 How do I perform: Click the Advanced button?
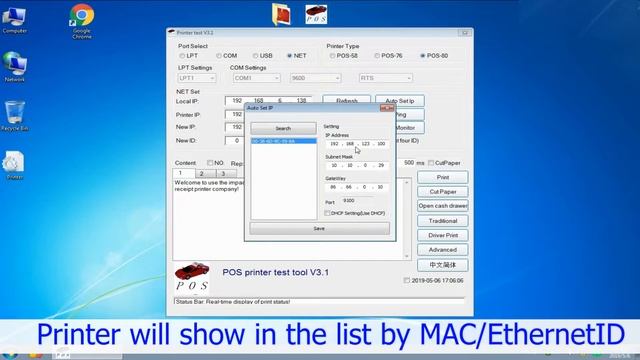click(442, 249)
